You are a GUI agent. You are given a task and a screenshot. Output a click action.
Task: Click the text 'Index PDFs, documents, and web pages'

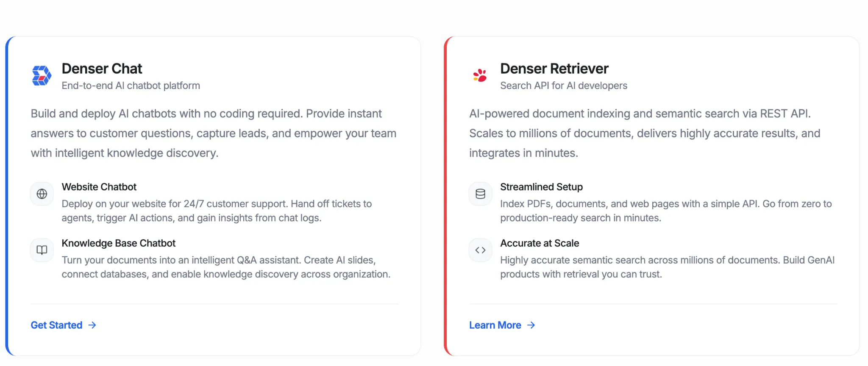(666, 211)
